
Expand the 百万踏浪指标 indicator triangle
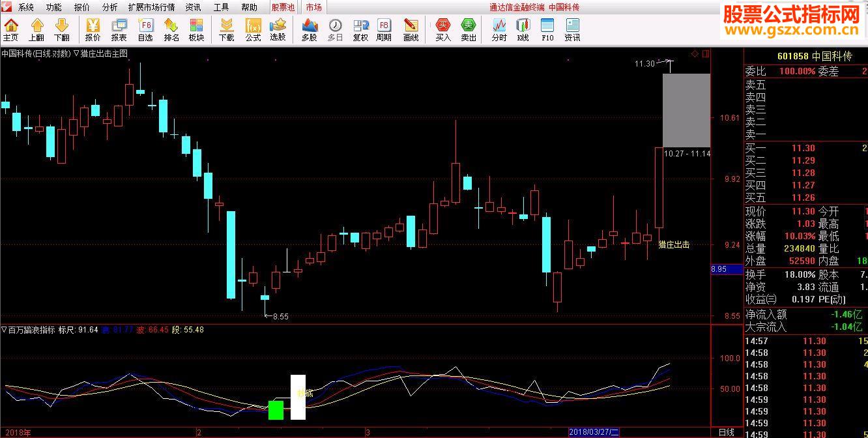pyautogui.click(x=4, y=330)
